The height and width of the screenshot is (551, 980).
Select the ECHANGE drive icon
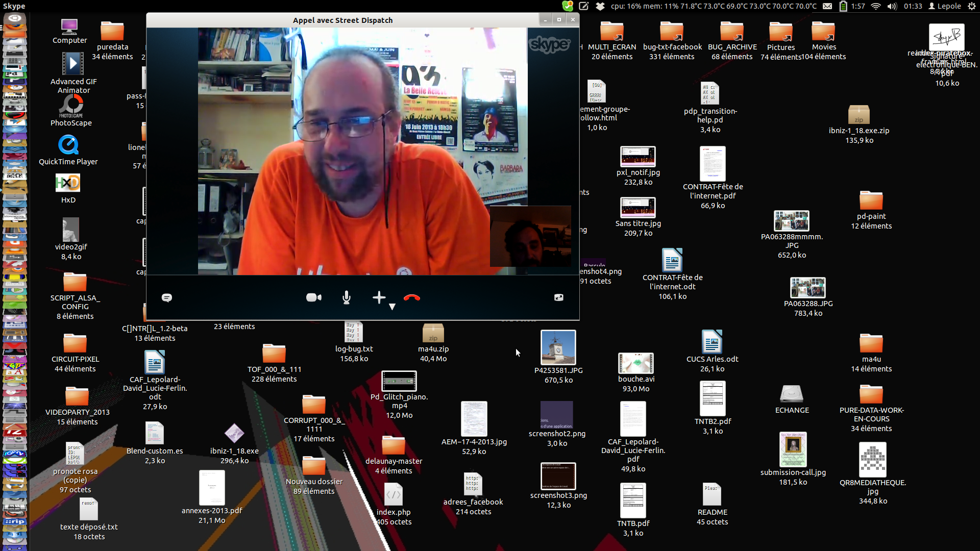point(792,394)
